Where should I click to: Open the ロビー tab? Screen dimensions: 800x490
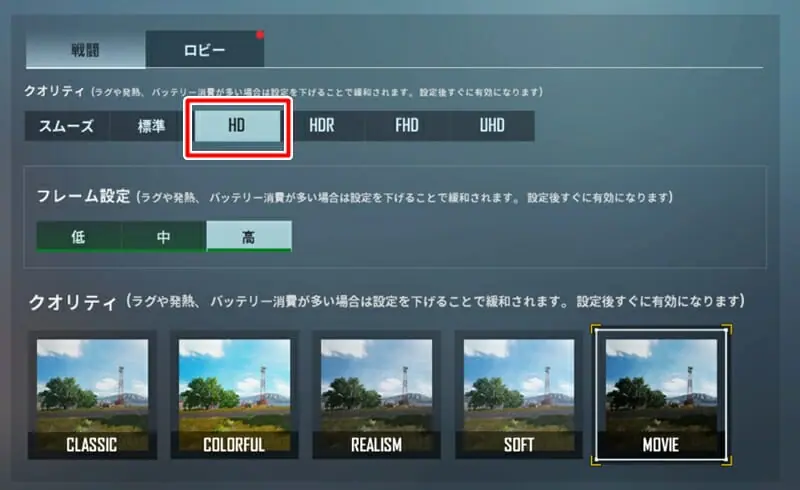tap(205, 50)
